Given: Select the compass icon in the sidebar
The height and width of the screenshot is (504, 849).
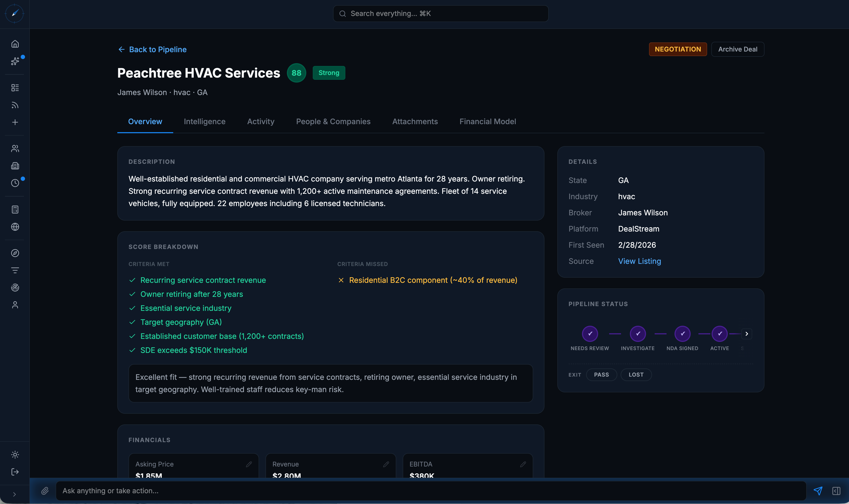Looking at the screenshot, I should 15,253.
